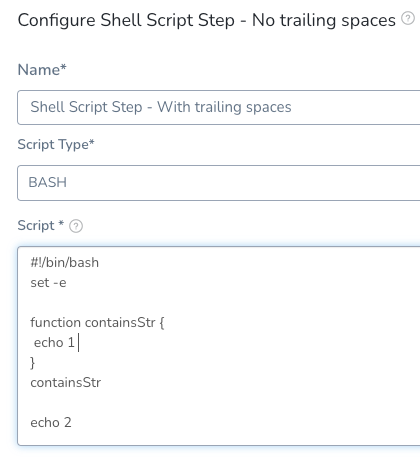Focus the Name input field
Viewport: 420px width, 459px height.
click(219, 107)
